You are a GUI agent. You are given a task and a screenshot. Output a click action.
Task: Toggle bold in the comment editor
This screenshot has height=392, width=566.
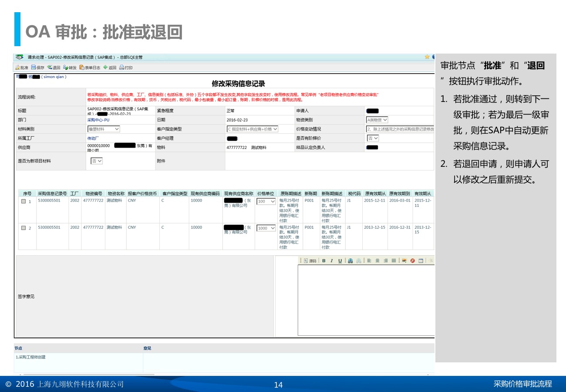324,260
